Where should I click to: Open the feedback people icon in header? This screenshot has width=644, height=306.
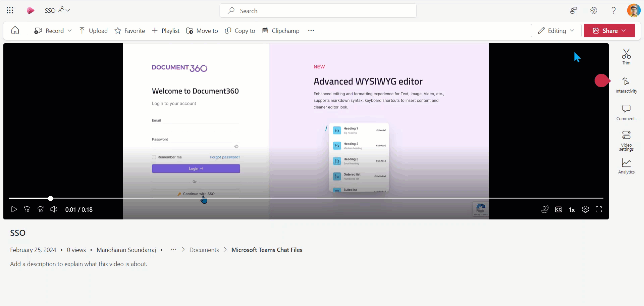tap(574, 10)
